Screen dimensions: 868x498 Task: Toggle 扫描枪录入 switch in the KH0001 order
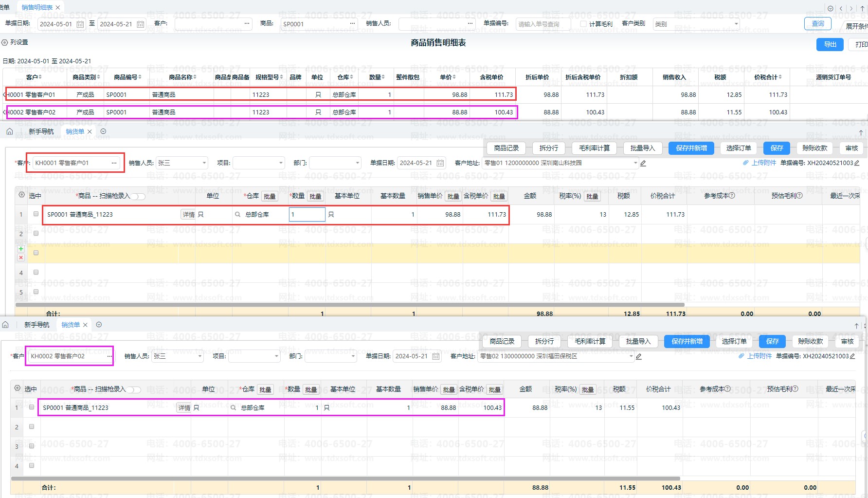[x=139, y=197]
